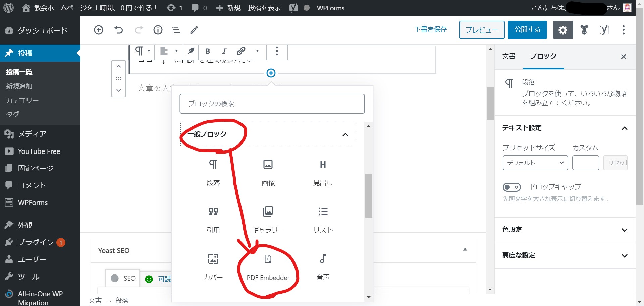Viewport: 644px width, 306px height.
Task: Open メディア in the sidebar menu
Action: (x=32, y=134)
